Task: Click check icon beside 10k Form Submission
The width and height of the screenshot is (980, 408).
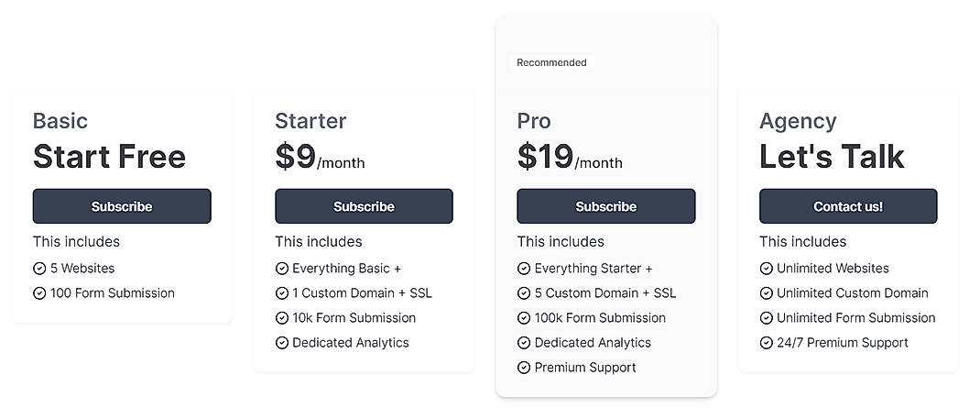Action: pyautogui.click(x=282, y=318)
